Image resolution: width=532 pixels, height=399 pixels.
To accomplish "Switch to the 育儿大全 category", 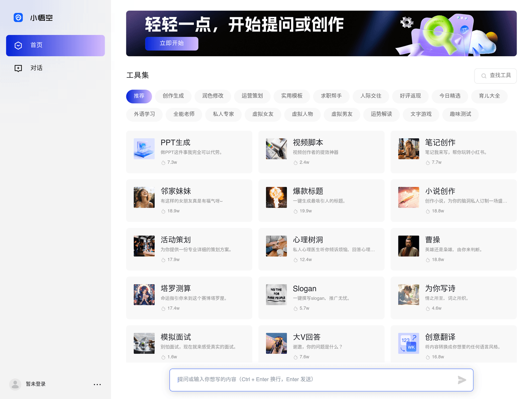I will click(x=489, y=96).
